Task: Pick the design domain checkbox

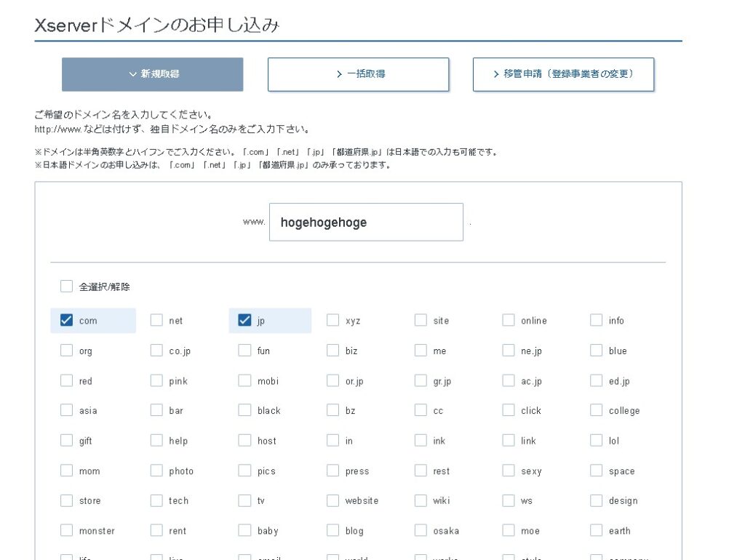Action: click(597, 500)
